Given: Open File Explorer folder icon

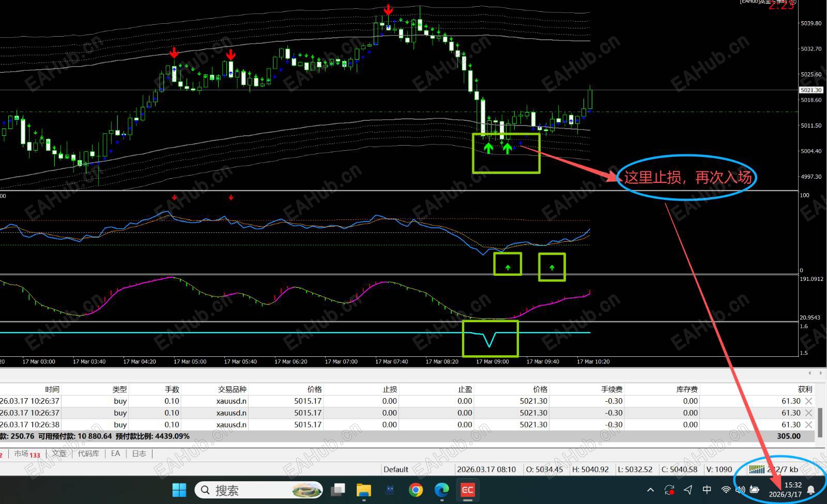Looking at the screenshot, I should (364, 490).
